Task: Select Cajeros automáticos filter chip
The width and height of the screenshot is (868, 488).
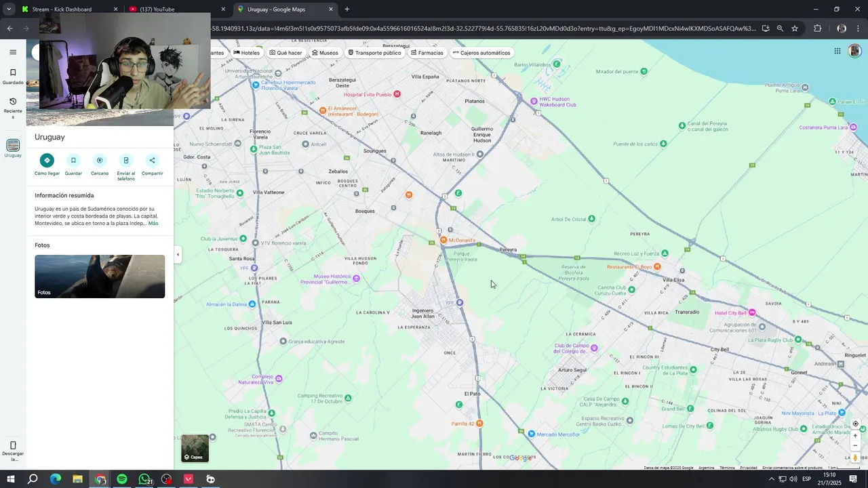Action: tap(481, 53)
